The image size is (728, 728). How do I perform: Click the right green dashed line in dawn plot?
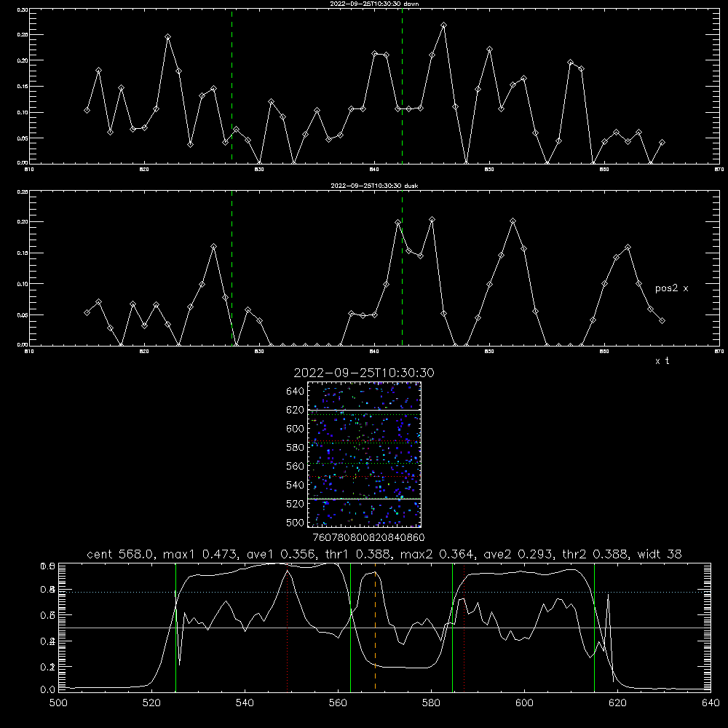[x=402, y=87]
